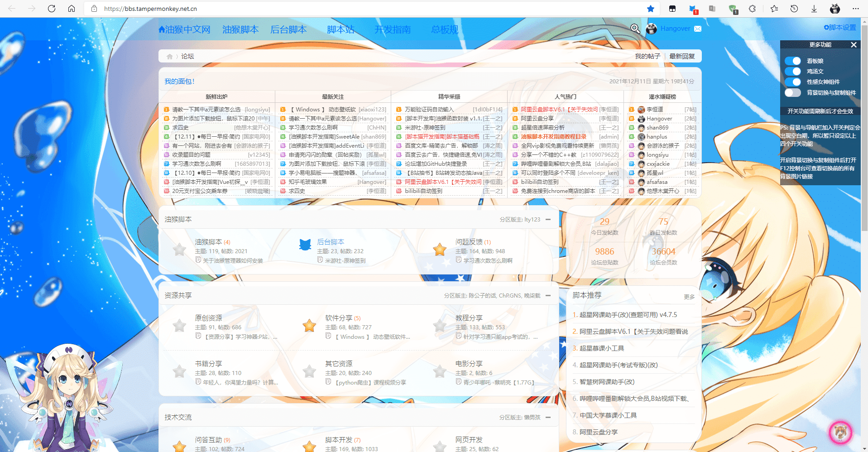
Task: Open the browser three-dot settings menu
Action: click(x=855, y=9)
